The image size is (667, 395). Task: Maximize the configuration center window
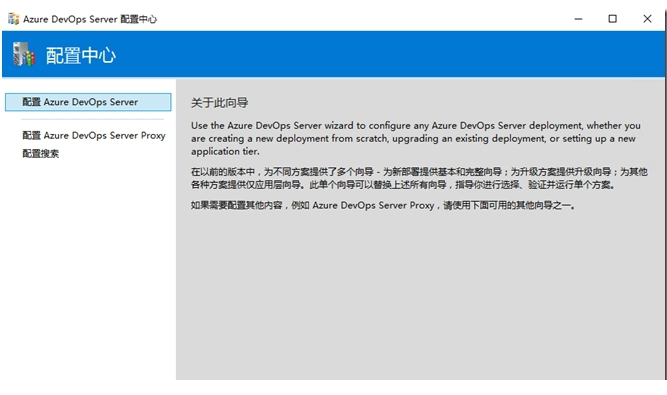click(612, 19)
